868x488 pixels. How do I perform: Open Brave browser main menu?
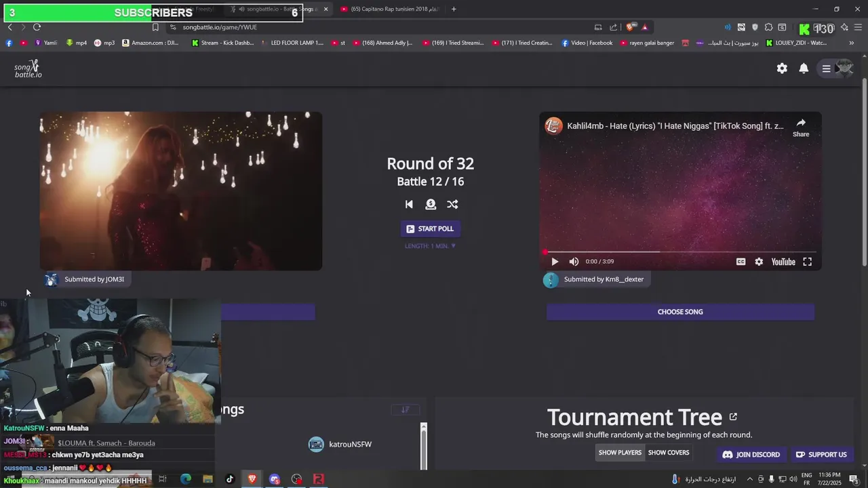point(858,27)
